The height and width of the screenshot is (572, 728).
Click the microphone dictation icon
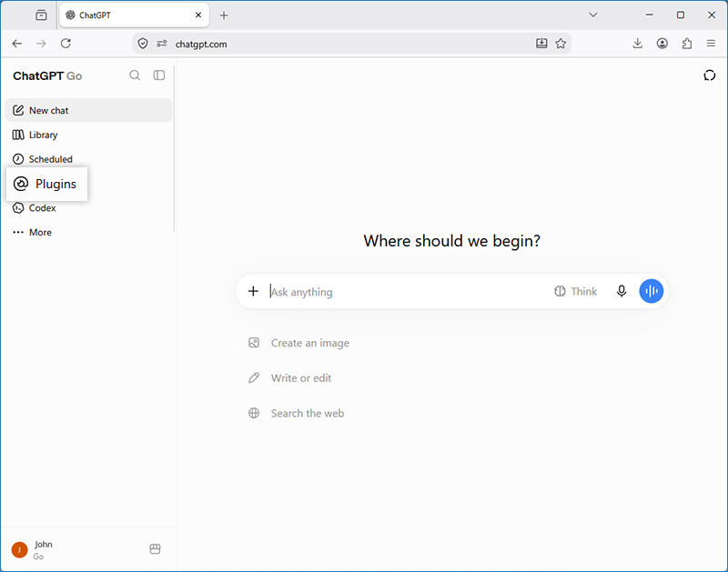pyautogui.click(x=622, y=291)
